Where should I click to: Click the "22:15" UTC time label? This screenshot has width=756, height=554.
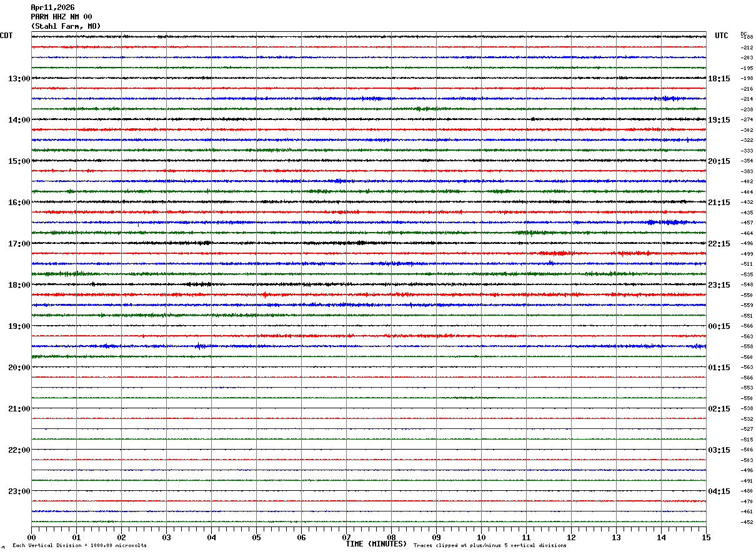click(719, 244)
